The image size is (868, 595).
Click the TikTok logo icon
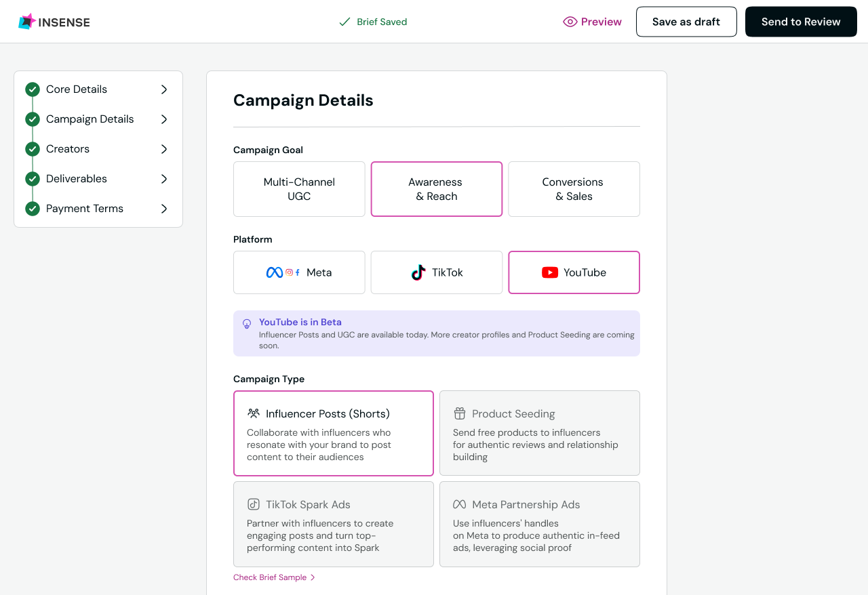pyautogui.click(x=418, y=272)
